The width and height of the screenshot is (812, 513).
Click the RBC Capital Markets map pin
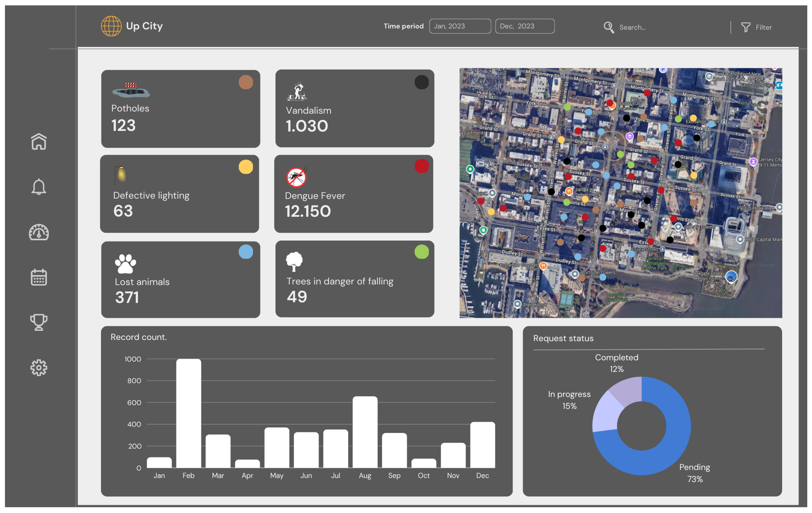(740, 239)
